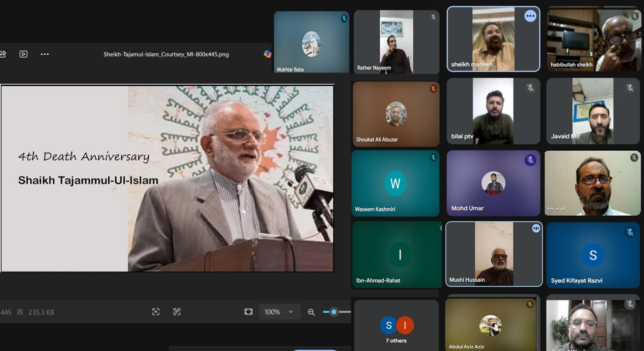Click the visual search focus icon
Image resolution: width=644 pixels, height=351 pixels.
(x=156, y=312)
